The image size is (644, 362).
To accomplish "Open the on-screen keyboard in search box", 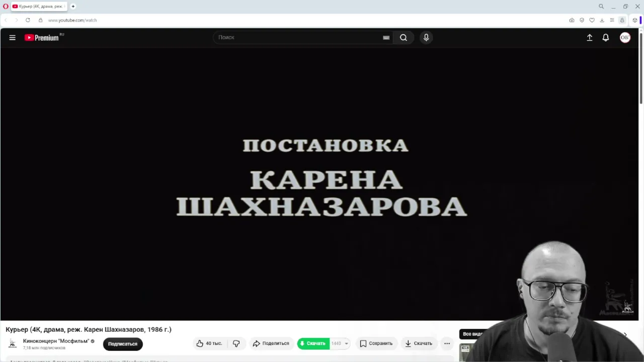I will click(x=386, y=37).
